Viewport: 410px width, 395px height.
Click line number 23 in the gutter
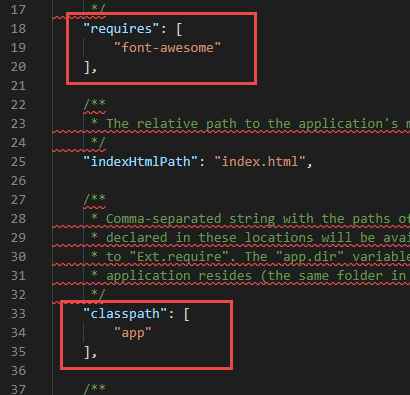pos(18,124)
